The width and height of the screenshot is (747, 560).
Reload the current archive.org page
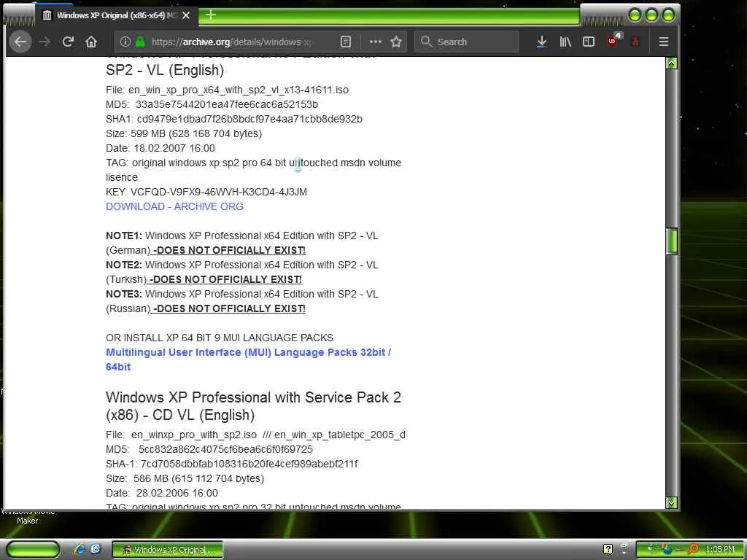click(x=68, y=42)
